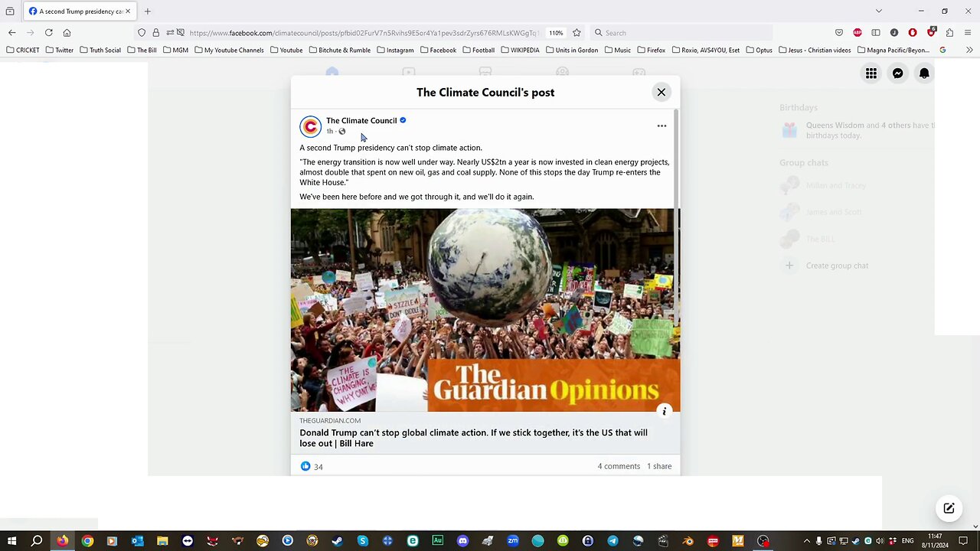
Task: Open a new tab with plus button
Action: pyautogui.click(x=147, y=11)
